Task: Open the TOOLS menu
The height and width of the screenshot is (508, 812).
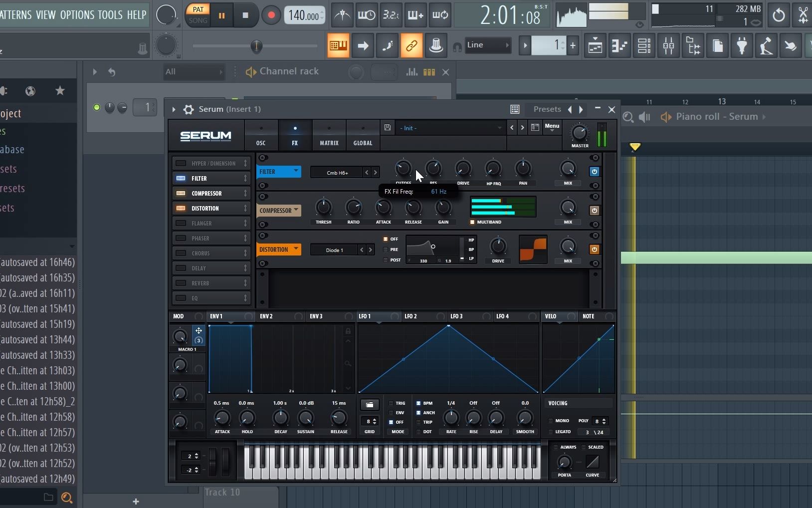Action: (110, 15)
